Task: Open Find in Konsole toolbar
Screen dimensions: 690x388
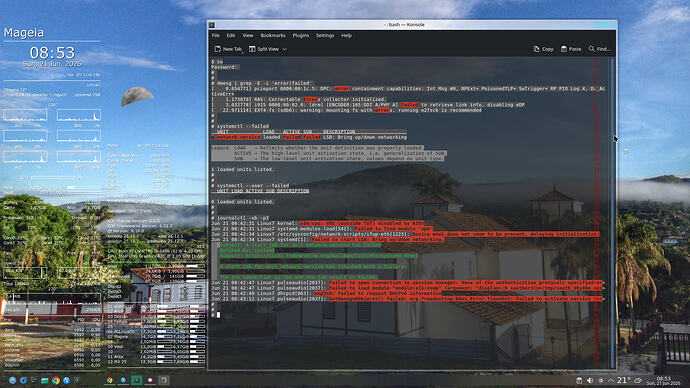Action: pos(599,49)
